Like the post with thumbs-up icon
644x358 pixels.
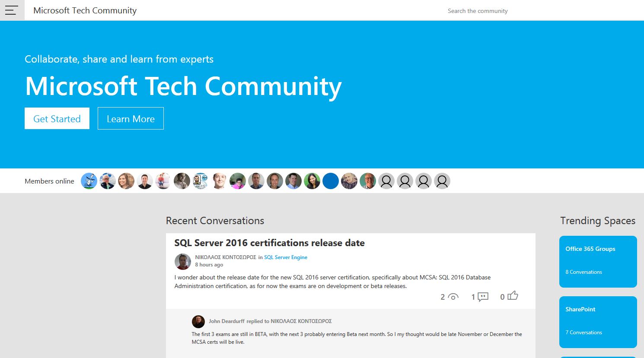(513, 296)
